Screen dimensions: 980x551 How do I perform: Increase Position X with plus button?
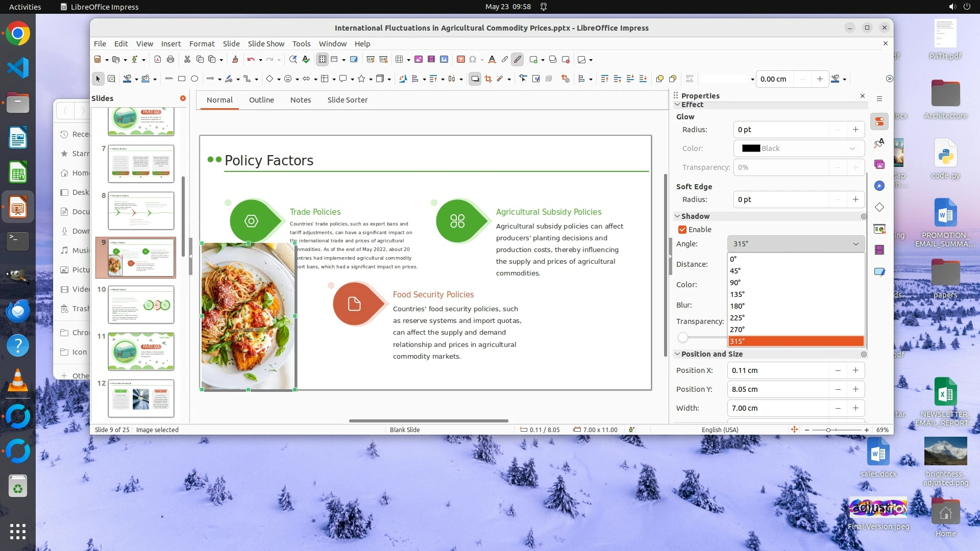pyautogui.click(x=855, y=370)
